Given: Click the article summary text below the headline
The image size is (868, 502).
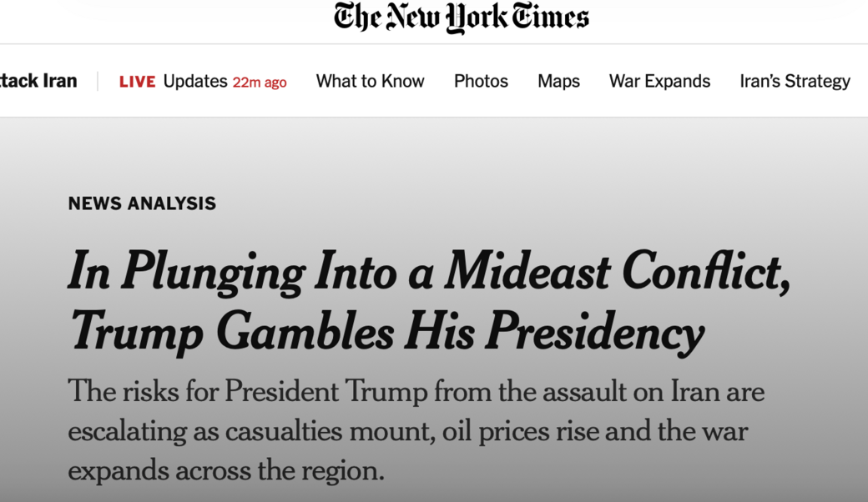Looking at the screenshot, I should pyautogui.click(x=416, y=431).
